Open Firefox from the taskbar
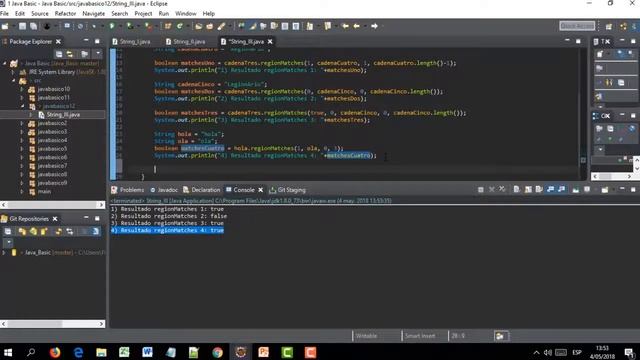This screenshot has width=640, height=360. [x=55, y=352]
